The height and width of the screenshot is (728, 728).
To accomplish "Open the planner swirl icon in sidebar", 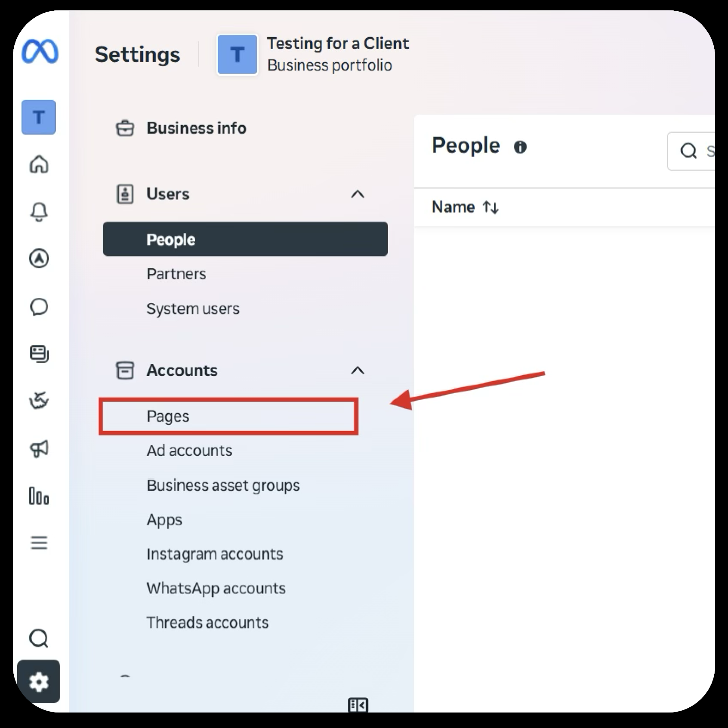I will point(39,401).
